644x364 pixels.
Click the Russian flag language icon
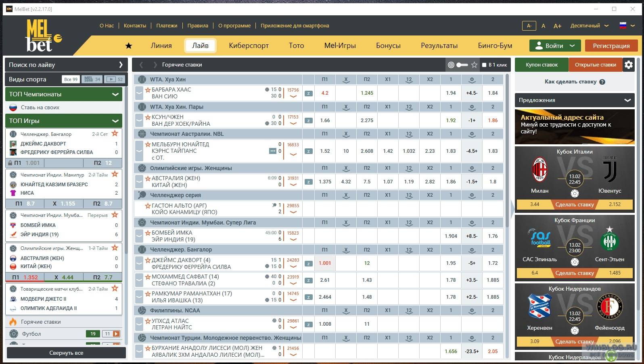coord(623,25)
